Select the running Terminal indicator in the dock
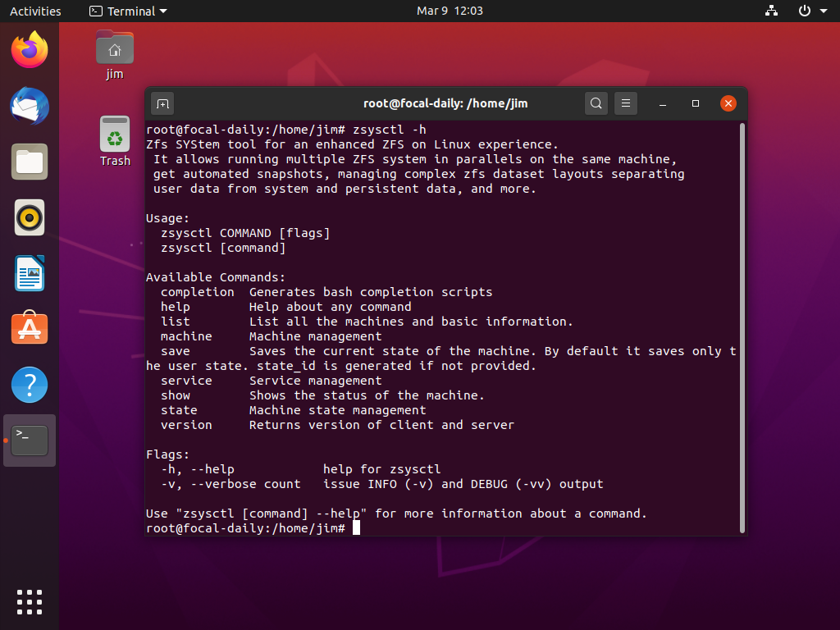This screenshot has height=630, width=840. click(x=29, y=440)
